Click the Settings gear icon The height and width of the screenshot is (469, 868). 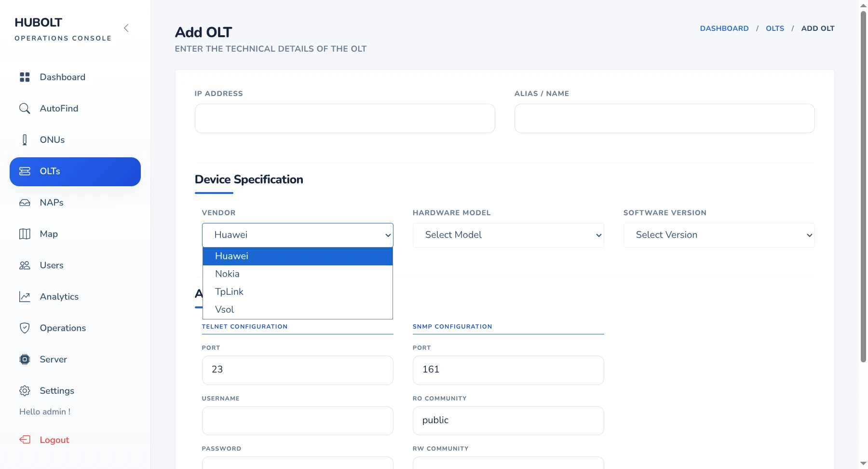coord(25,391)
